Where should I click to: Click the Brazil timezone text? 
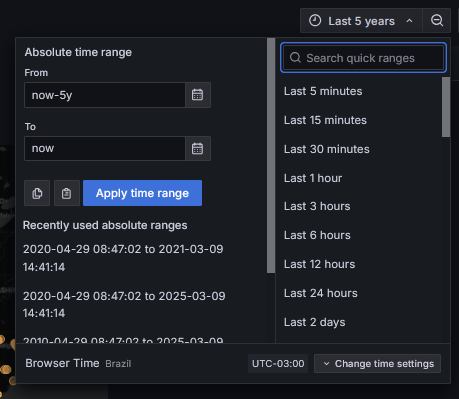118,364
